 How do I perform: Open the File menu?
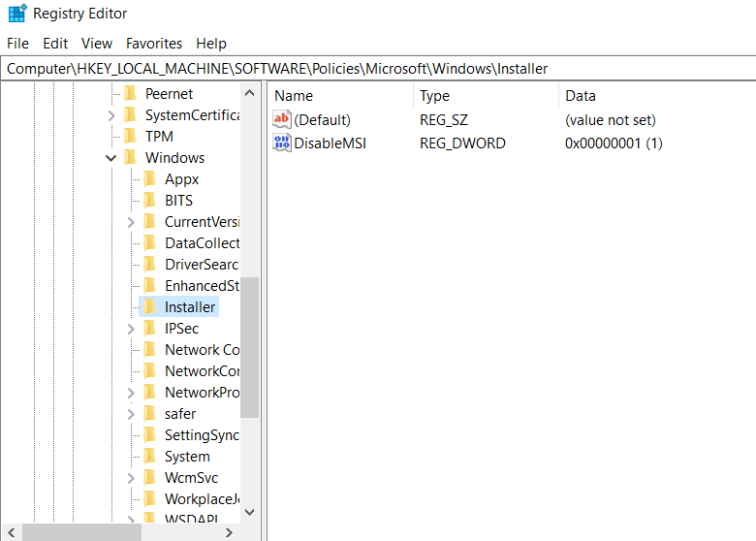click(17, 44)
